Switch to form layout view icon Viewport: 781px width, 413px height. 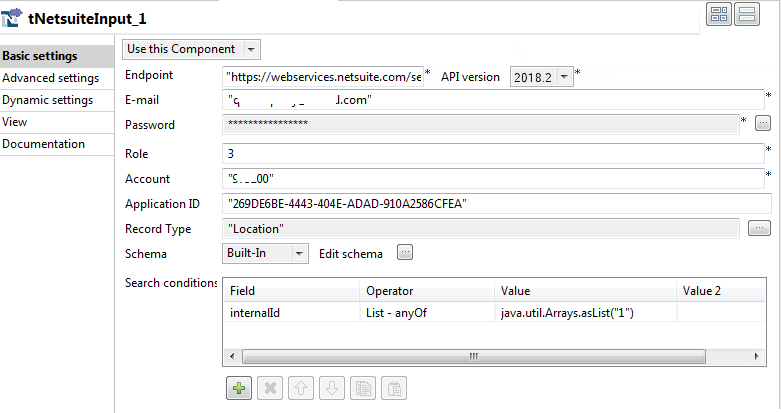(x=747, y=14)
